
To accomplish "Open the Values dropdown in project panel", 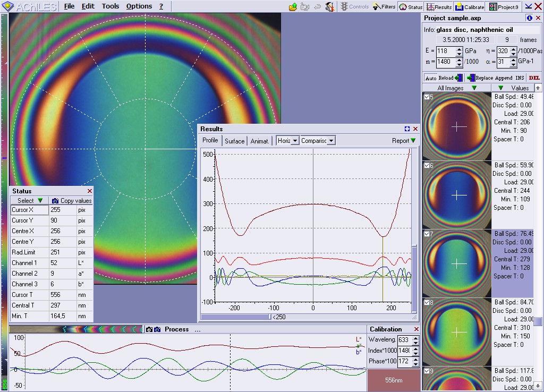I will pyautogui.click(x=513, y=88).
